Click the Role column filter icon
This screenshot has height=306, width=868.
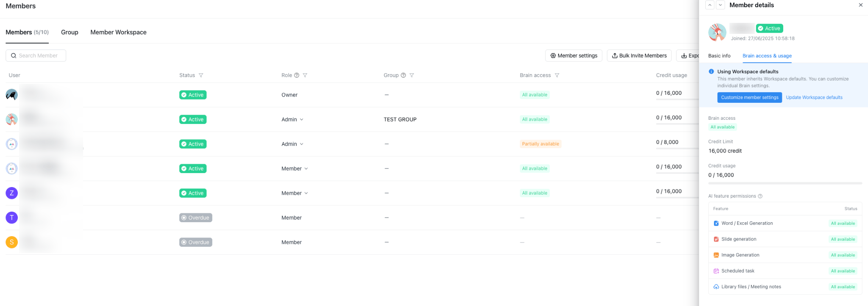click(305, 75)
